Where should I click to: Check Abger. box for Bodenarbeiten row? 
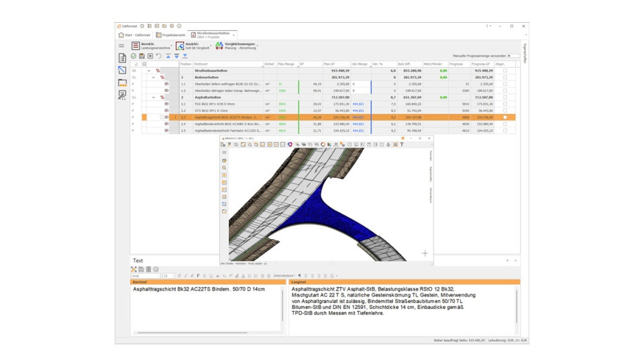[505, 77]
